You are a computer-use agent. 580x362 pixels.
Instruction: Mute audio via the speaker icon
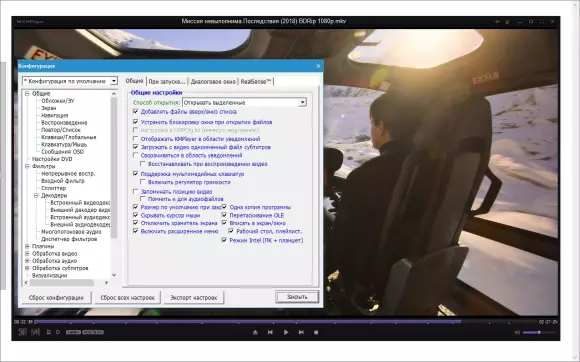517,332
